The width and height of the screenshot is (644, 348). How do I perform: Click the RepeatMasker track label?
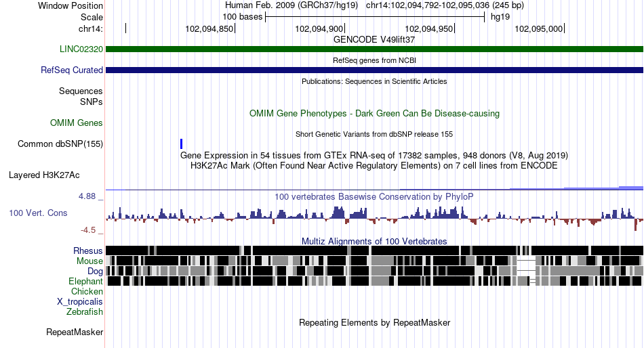pyautogui.click(x=75, y=332)
